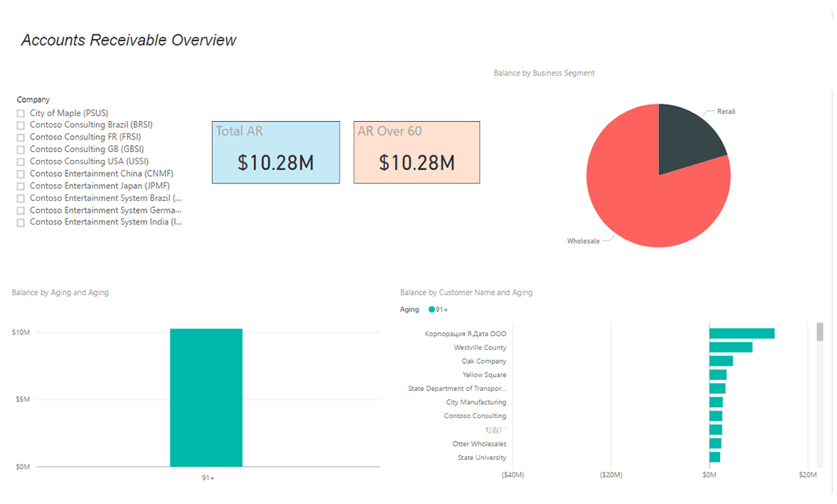The image size is (837, 504).
Task: Click the State University customer label
Action: pyautogui.click(x=482, y=458)
